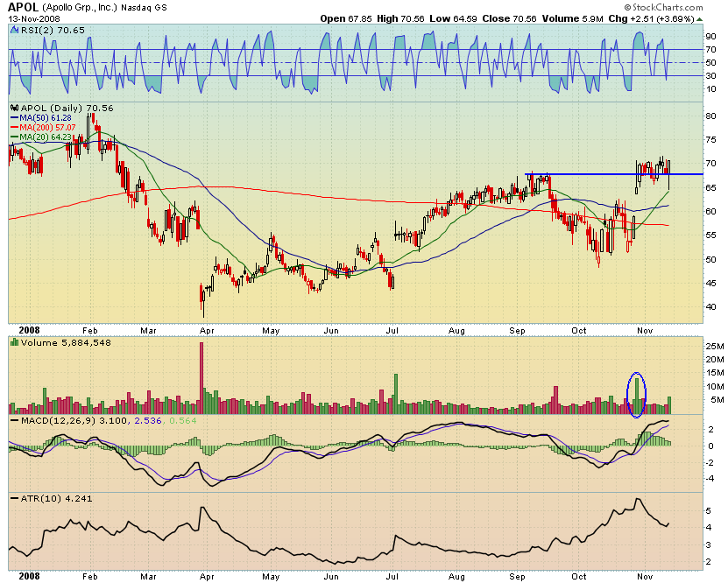728x583 pixels.
Task: Click the volume bars icon beside Volume 5,884,548
Action: [14, 343]
